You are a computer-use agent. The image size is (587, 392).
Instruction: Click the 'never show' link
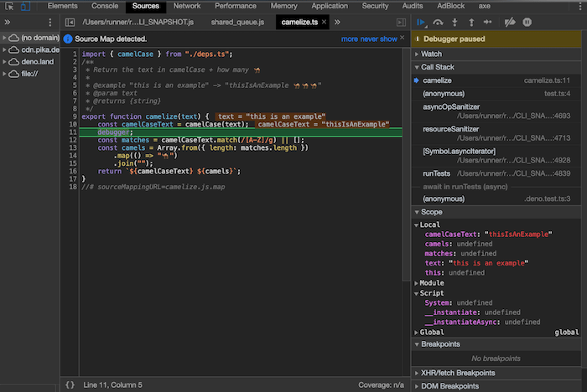(378, 39)
